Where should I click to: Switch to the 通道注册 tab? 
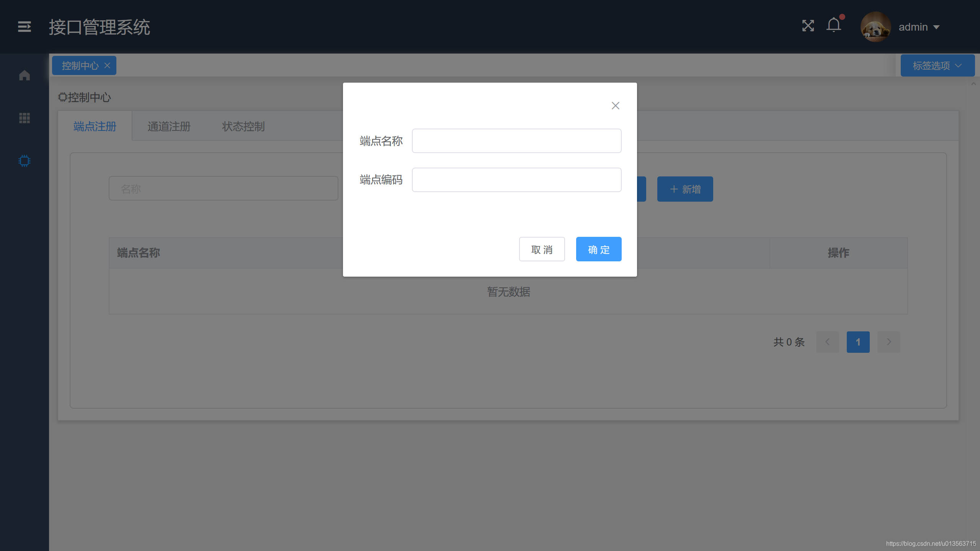[169, 126]
